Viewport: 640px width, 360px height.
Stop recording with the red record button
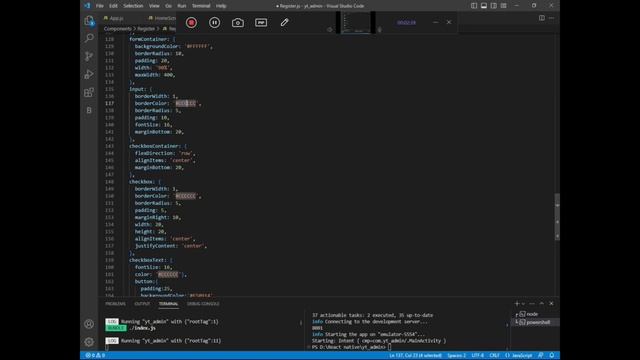click(191, 22)
